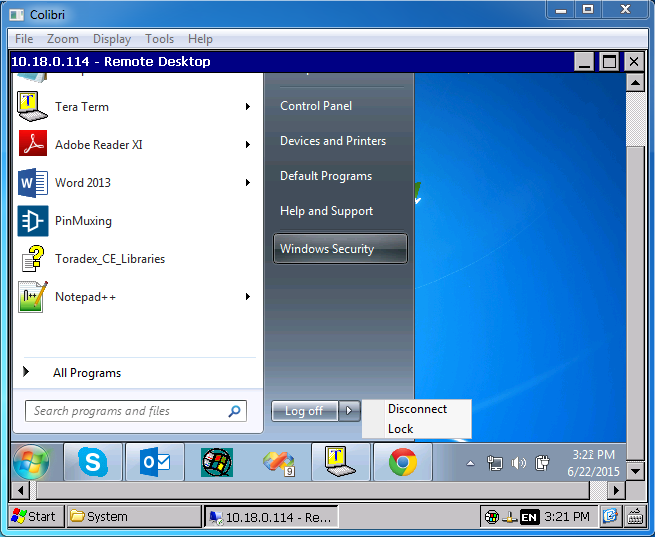This screenshot has width=655, height=537.
Task: Maximize the Remote Desktop inner window
Action: click(x=609, y=62)
